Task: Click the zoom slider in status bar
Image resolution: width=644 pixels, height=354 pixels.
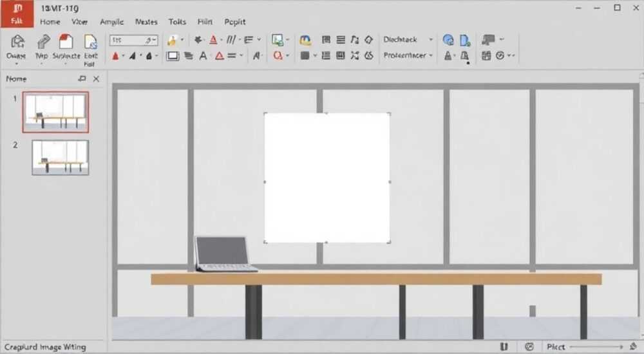Action: 596,347
